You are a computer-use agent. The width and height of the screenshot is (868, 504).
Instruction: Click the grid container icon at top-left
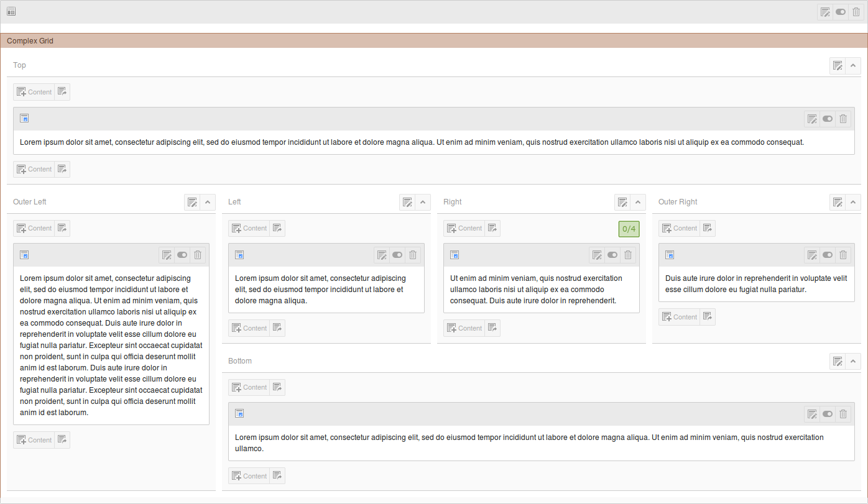(x=11, y=12)
